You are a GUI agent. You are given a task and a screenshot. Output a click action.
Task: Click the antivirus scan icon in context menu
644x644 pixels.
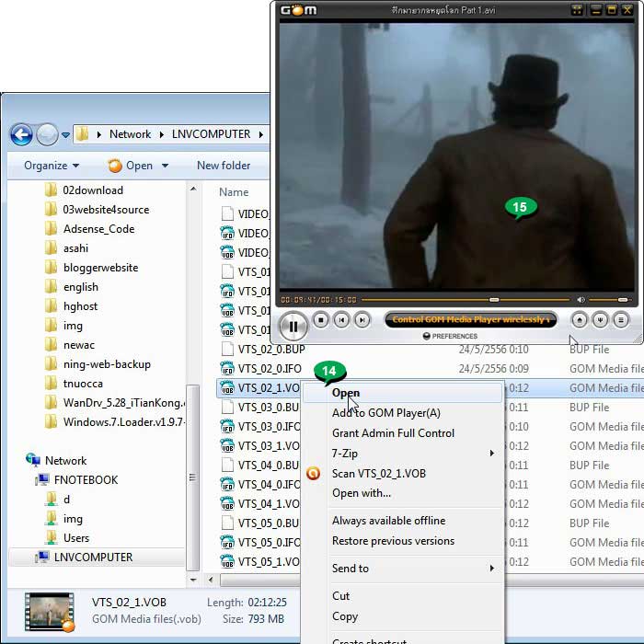click(314, 474)
